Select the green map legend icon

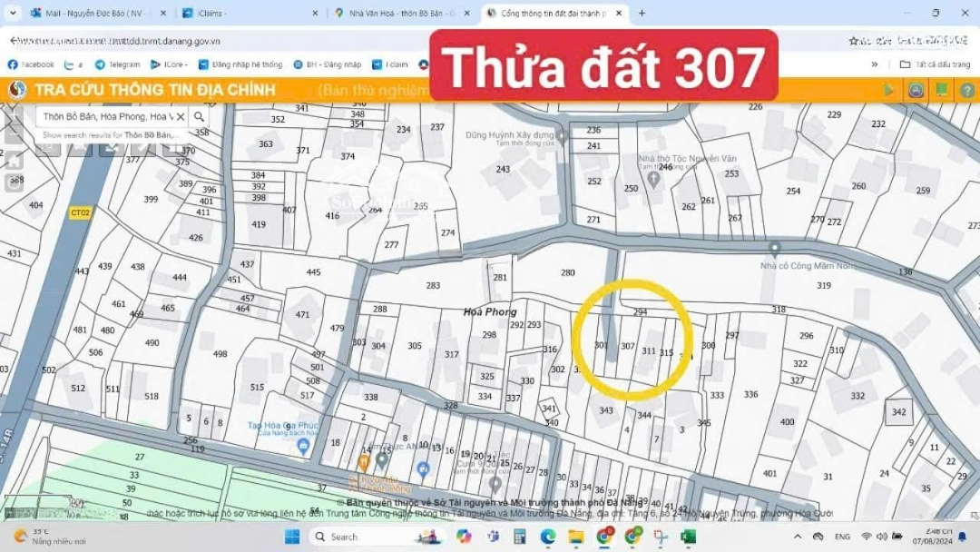942,88
